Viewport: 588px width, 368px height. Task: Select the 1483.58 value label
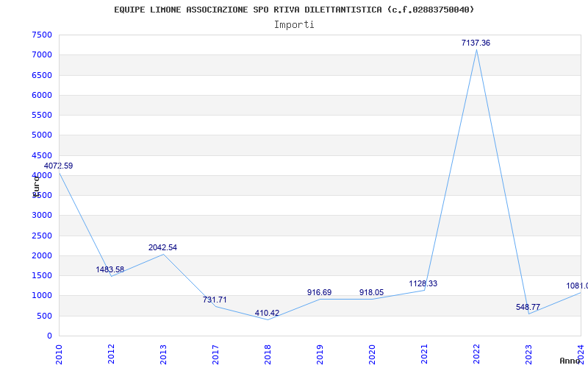[x=110, y=269]
